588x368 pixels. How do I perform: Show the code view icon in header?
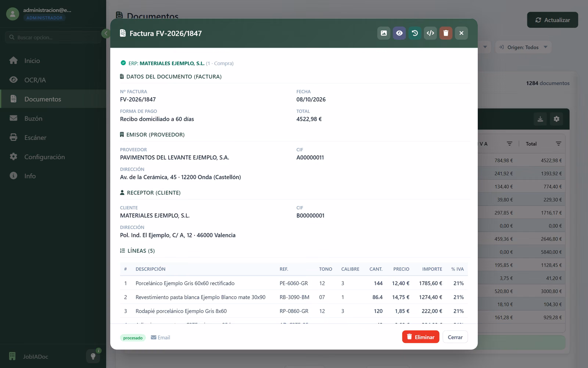tap(430, 33)
